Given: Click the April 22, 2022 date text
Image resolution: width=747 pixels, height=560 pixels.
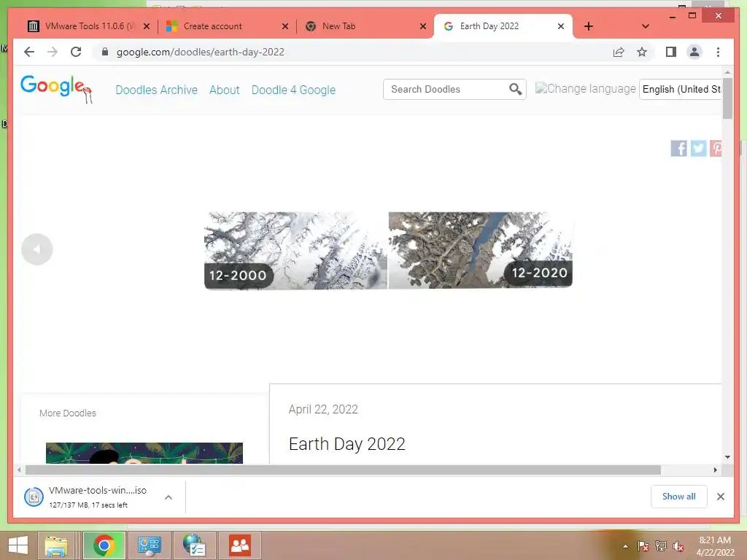Looking at the screenshot, I should pos(323,409).
